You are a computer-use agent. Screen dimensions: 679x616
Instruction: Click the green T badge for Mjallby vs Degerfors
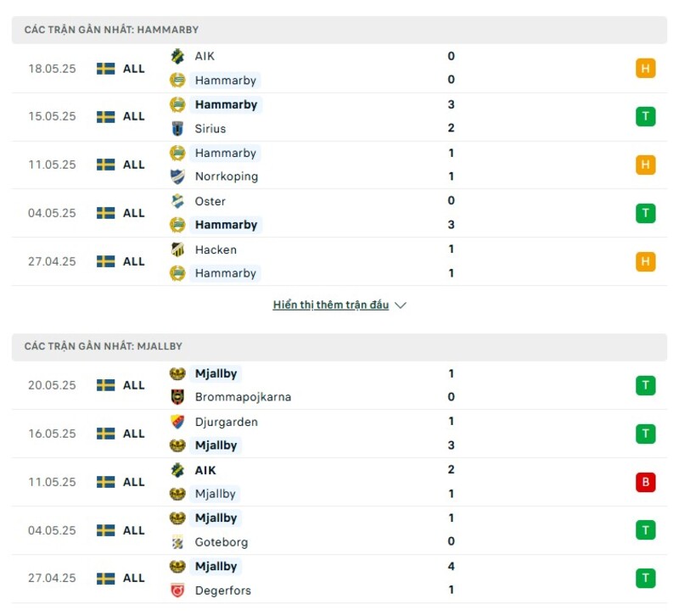[x=645, y=578]
